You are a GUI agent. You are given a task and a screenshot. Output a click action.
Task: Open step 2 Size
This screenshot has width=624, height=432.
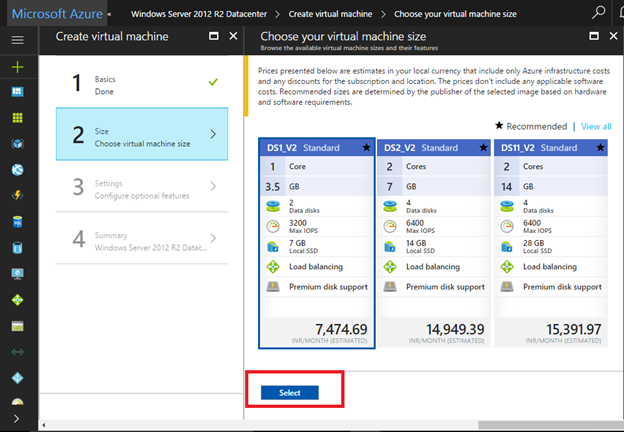[x=142, y=134]
